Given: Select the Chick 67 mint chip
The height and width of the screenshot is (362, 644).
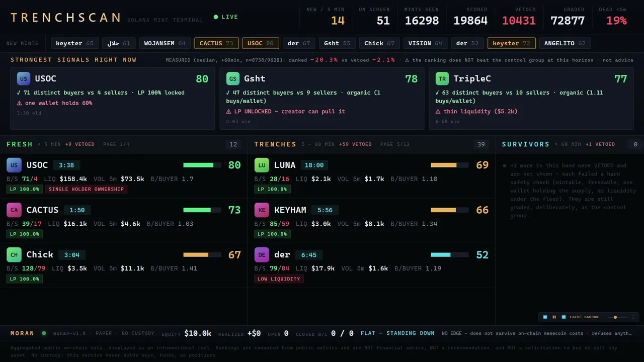Looking at the screenshot, I should pos(379,43).
